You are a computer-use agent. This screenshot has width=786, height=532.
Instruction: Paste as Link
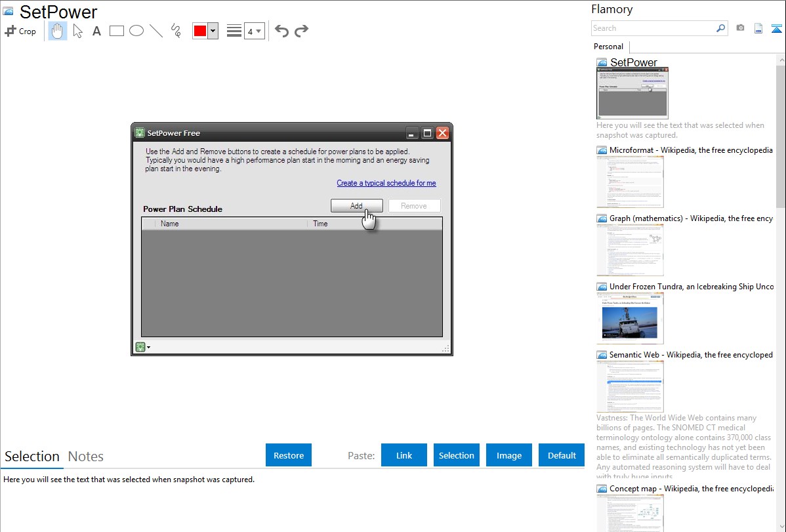coord(404,455)
